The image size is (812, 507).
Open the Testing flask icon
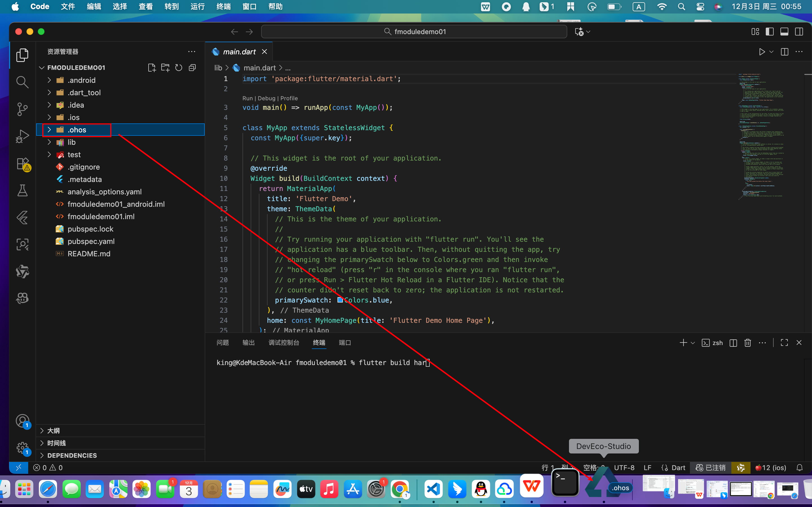22,190
